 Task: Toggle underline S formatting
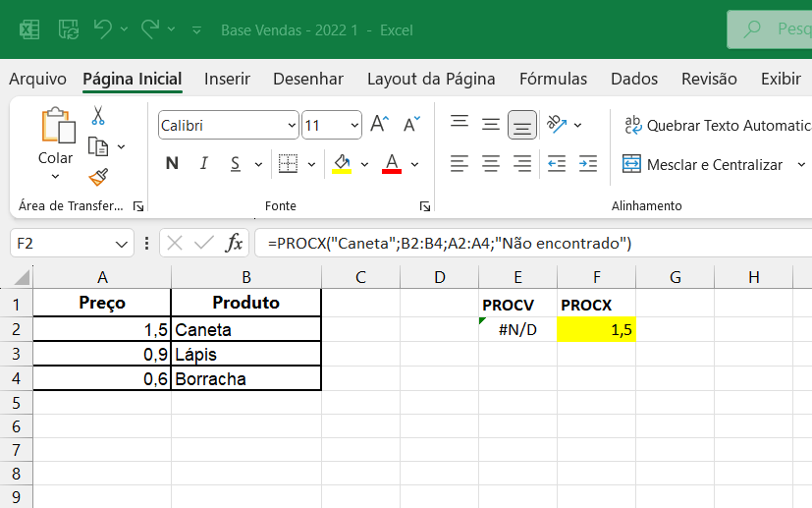235,164
